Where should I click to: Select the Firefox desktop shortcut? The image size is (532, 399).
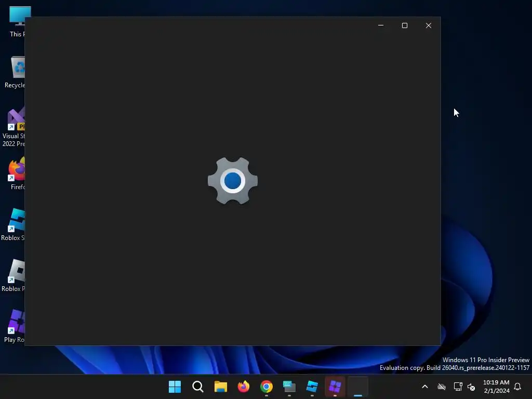(x=17, y=174)
